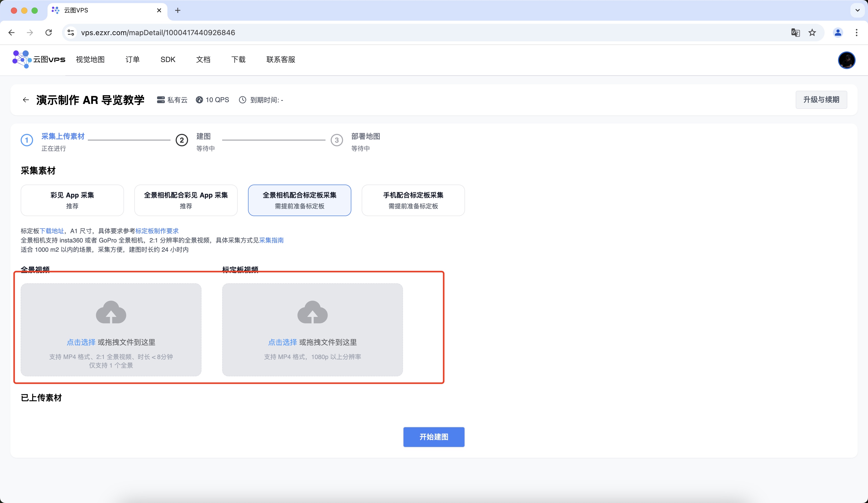
Task: Click step 3 circle 部署地图
Action: click(x=337, y=140)
